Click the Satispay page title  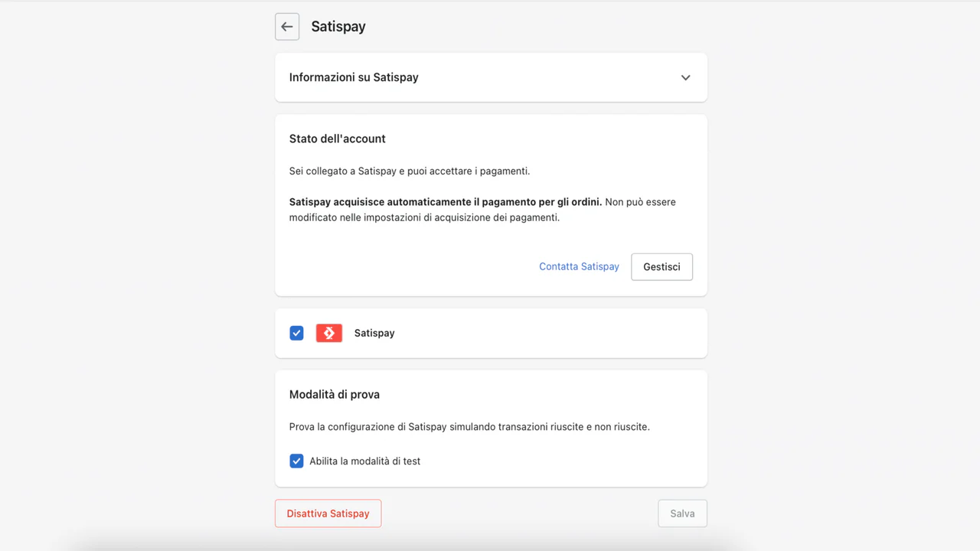[x=338, y=27]
